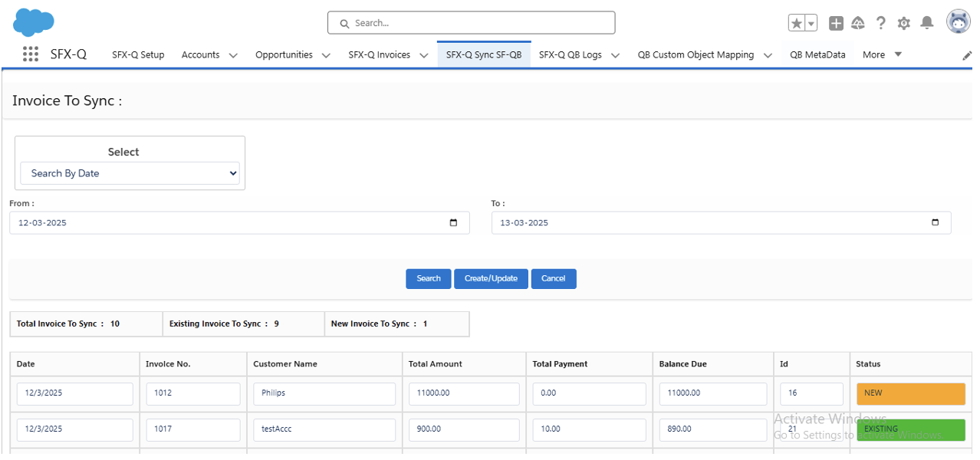Click the blue Search button
This screenshot has height=460, width=980.
tap(429, 278)
